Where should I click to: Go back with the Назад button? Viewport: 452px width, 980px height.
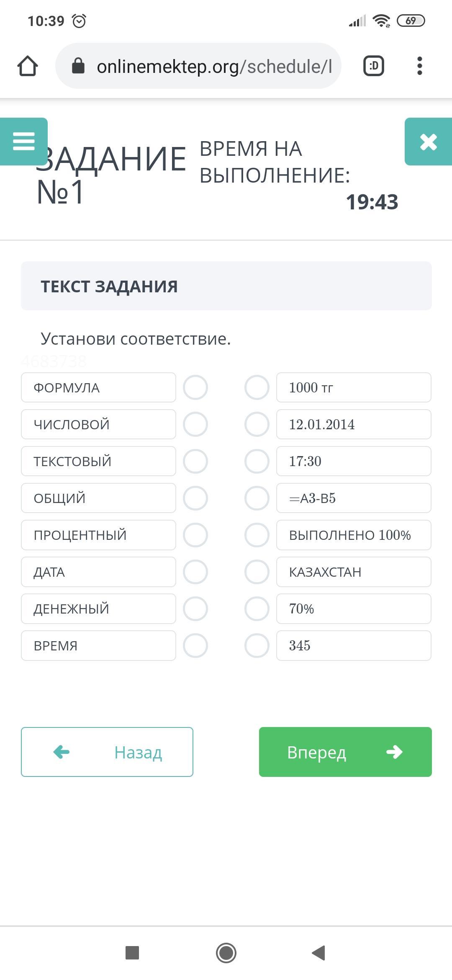(x=107, y=752)
